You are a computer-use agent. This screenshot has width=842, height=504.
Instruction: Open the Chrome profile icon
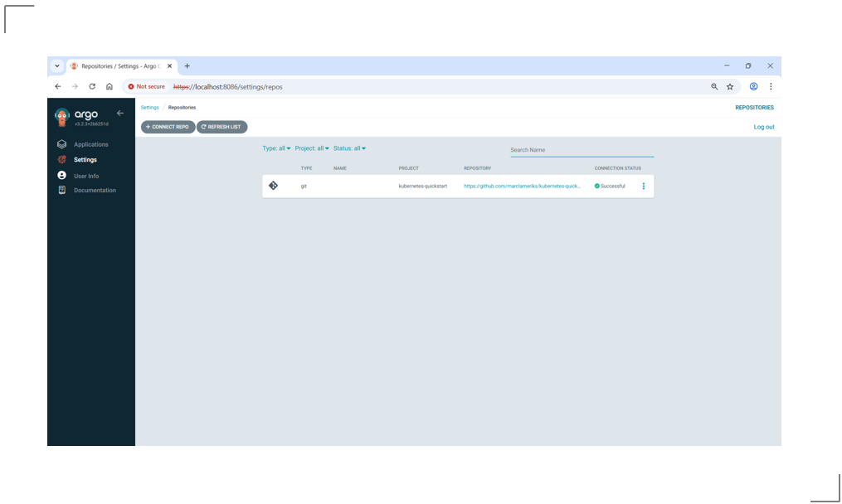pyautogui.click(x=753, y=86)
